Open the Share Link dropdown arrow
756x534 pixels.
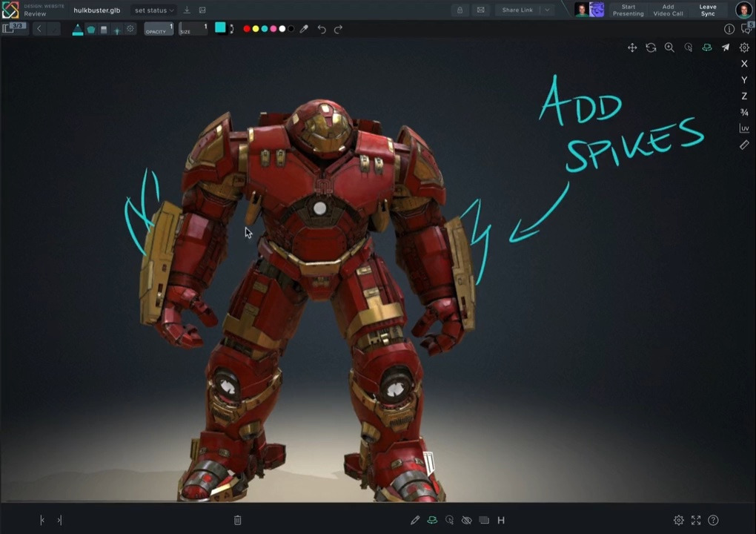point(546,10)
